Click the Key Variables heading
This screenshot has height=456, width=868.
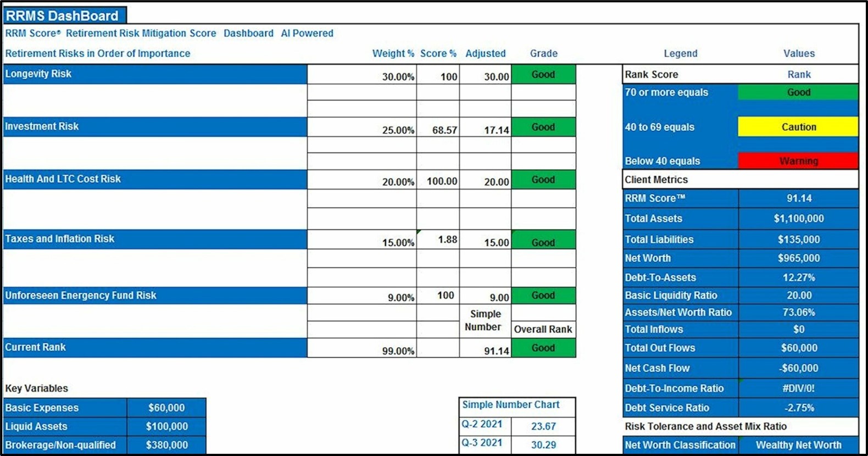click(x=36, y=388)
